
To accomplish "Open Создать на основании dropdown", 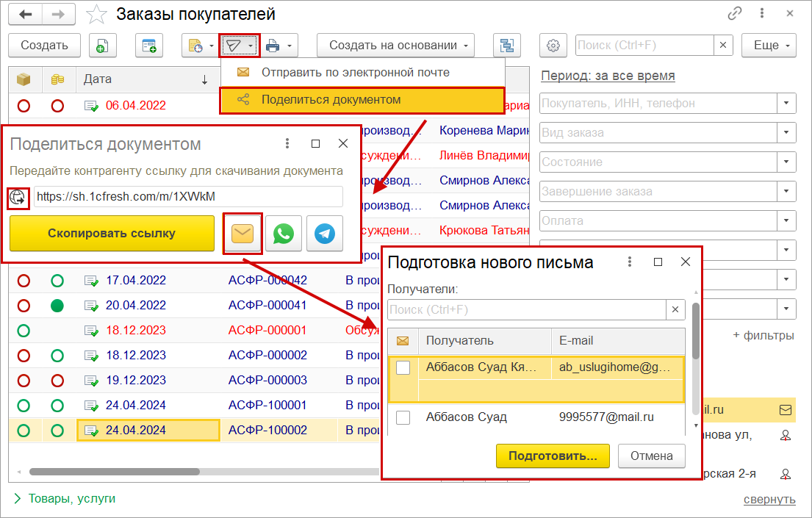I will 395,46.
